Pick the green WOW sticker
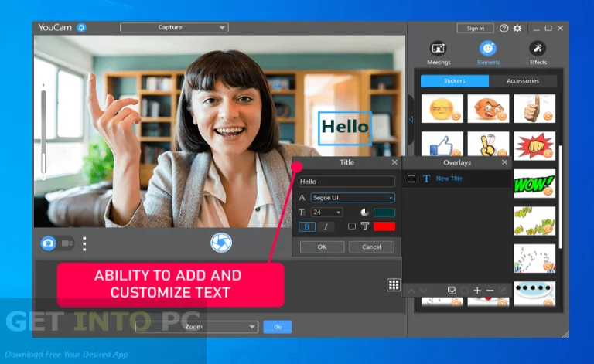The height and width of the screenshot is (364, 594). click(534, 183)
